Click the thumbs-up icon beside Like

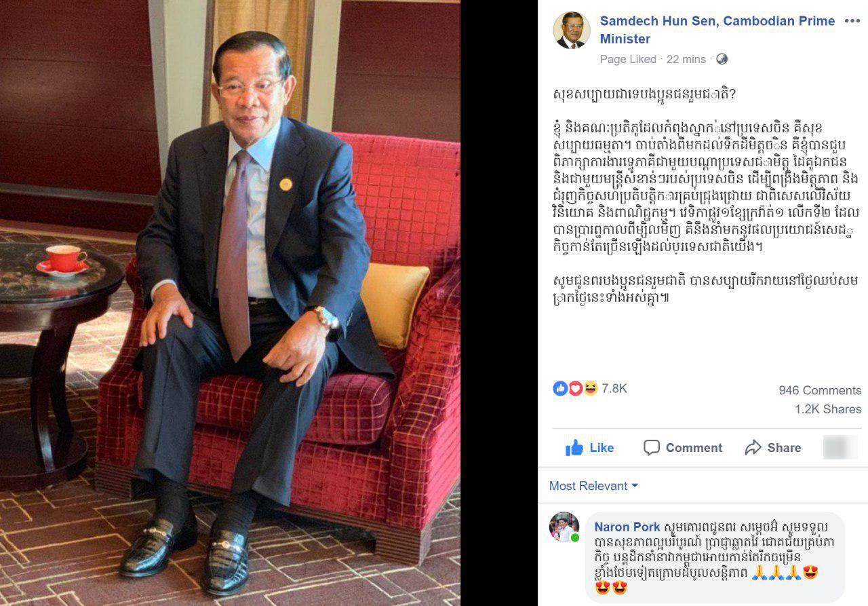[574, 448]
